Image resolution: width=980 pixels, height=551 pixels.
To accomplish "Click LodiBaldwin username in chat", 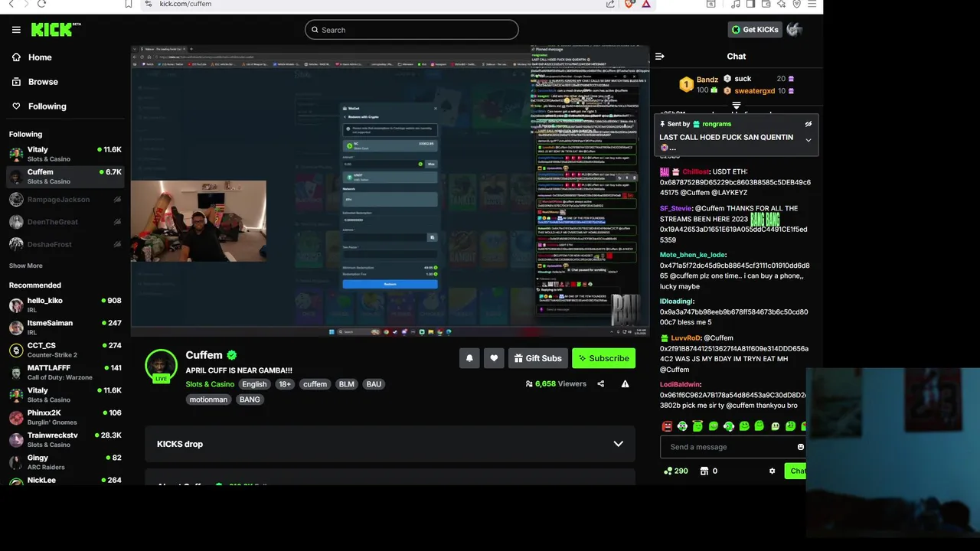I will [x=680, y=384].
